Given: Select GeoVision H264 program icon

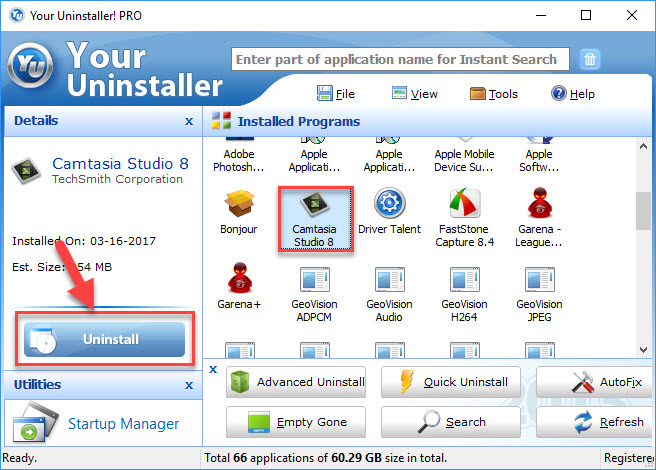Looking at the screenshot, I should [464, 279].
